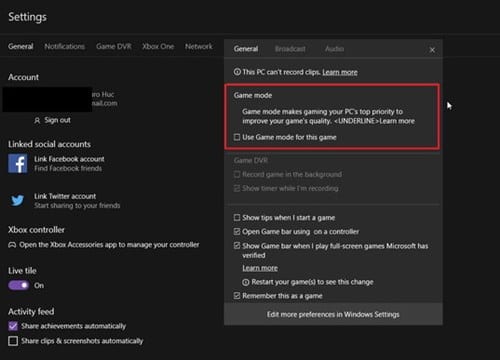
Task: Click Start sharing to your friends text
Action: pos(77,205)
